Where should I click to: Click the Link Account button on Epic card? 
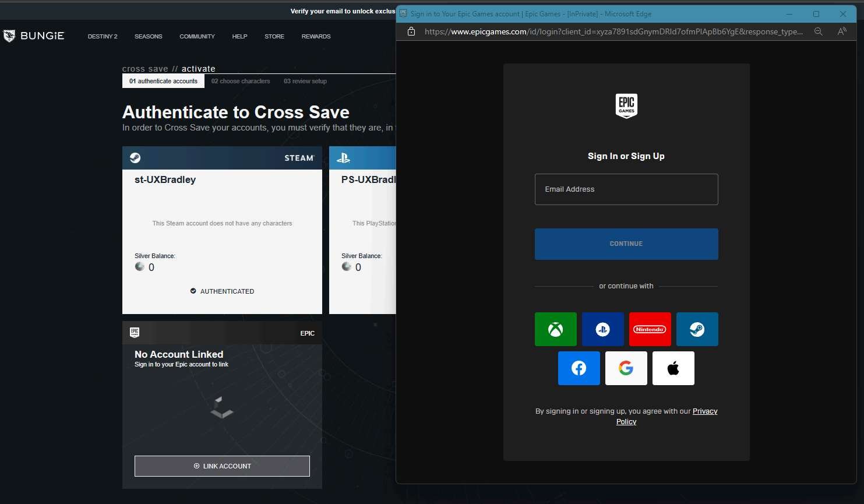[222, 466]
